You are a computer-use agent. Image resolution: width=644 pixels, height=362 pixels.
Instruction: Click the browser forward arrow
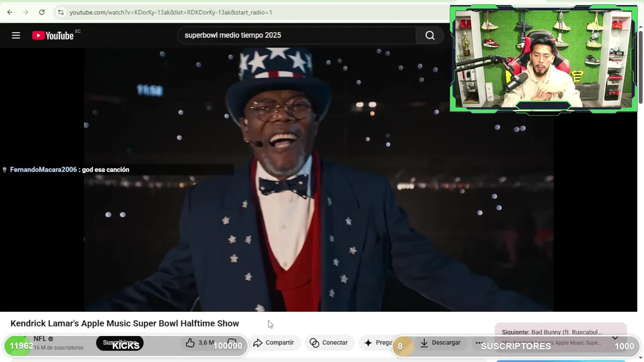click(26, 12)
